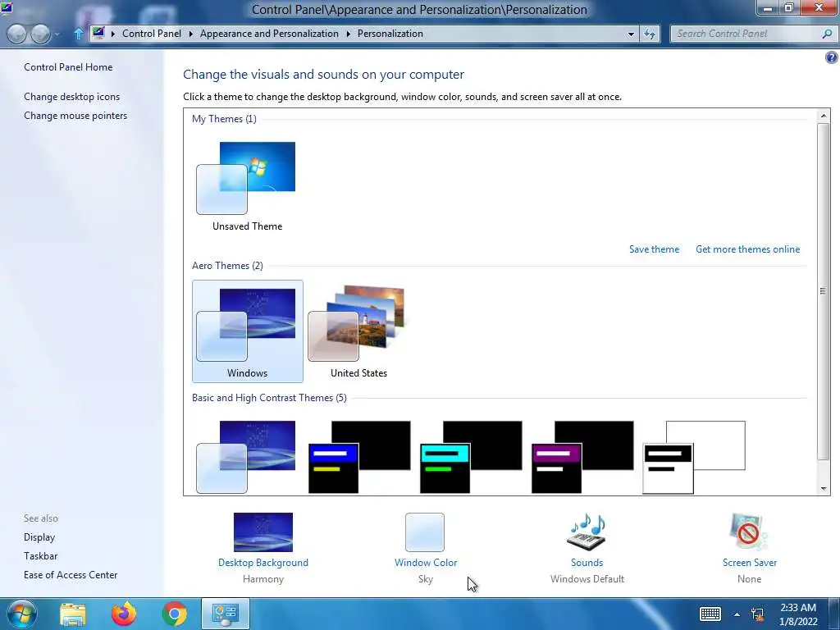
Task: Select high contrast theme with blue title bar
Action: point(359,457)
